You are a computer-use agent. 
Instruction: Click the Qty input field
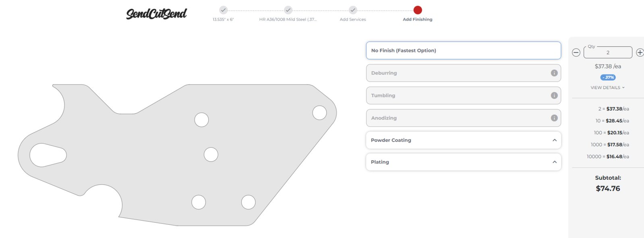(x=608, y=52)
